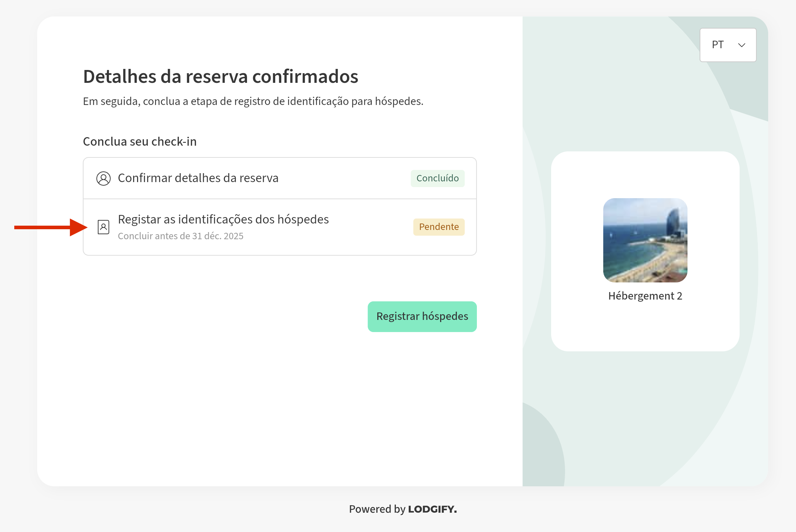796x532 pixels.
Task: Click the Concluir antes de 31 déc. deadline text
Action: [x=180, y=236]
